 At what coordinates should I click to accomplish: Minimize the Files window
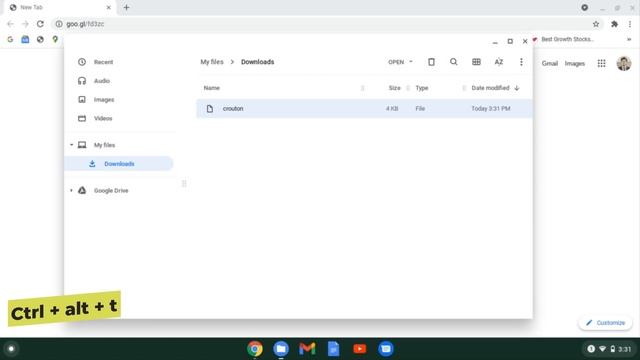tap(495, 42)
